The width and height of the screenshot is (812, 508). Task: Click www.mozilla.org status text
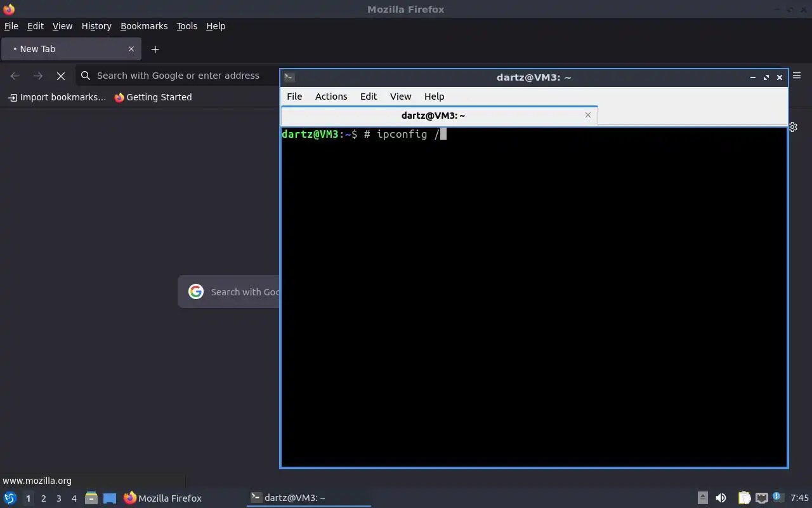37,481
